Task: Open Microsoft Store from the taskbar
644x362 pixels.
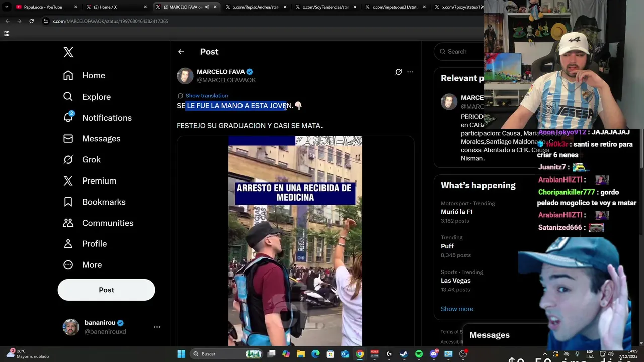Action: pos(331,354)
